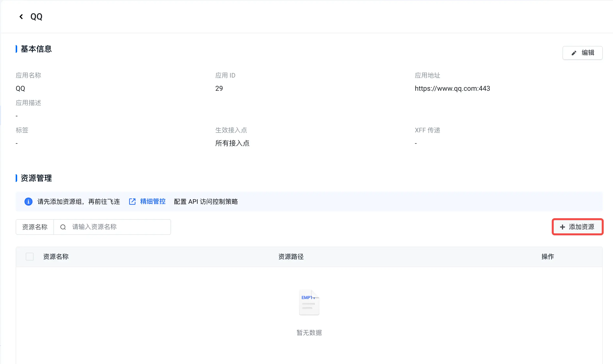Click the application URL https://www.qq.com:443
Image resolution: width=613 pixels, height=364 pixels.
[x=452, y=88]
